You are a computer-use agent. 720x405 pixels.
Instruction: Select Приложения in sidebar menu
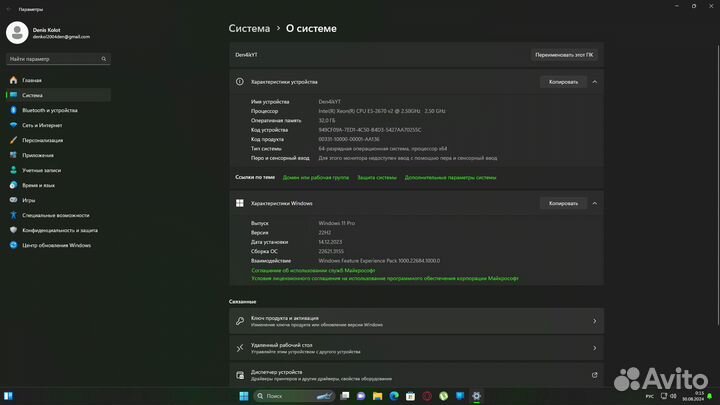tap(38, 155)
